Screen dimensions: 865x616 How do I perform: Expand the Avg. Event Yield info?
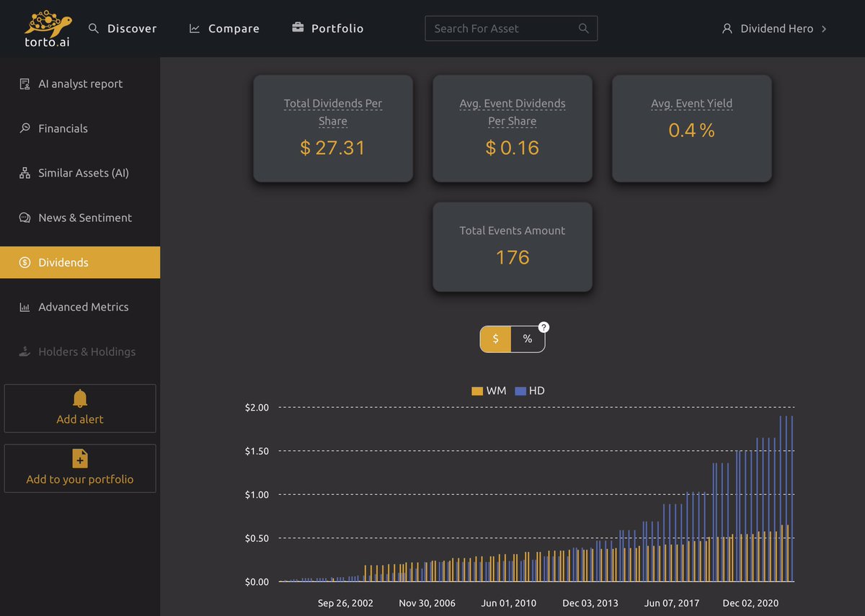pos(691,103)
